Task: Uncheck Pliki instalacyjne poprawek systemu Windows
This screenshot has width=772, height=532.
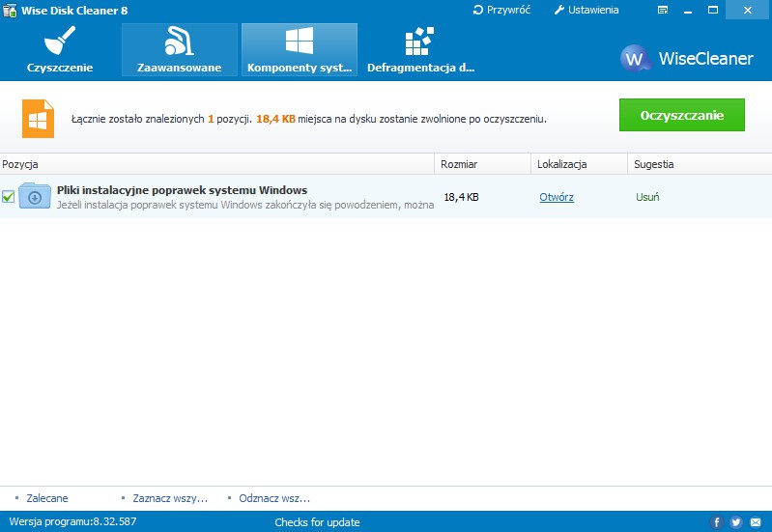Action: 9,197
